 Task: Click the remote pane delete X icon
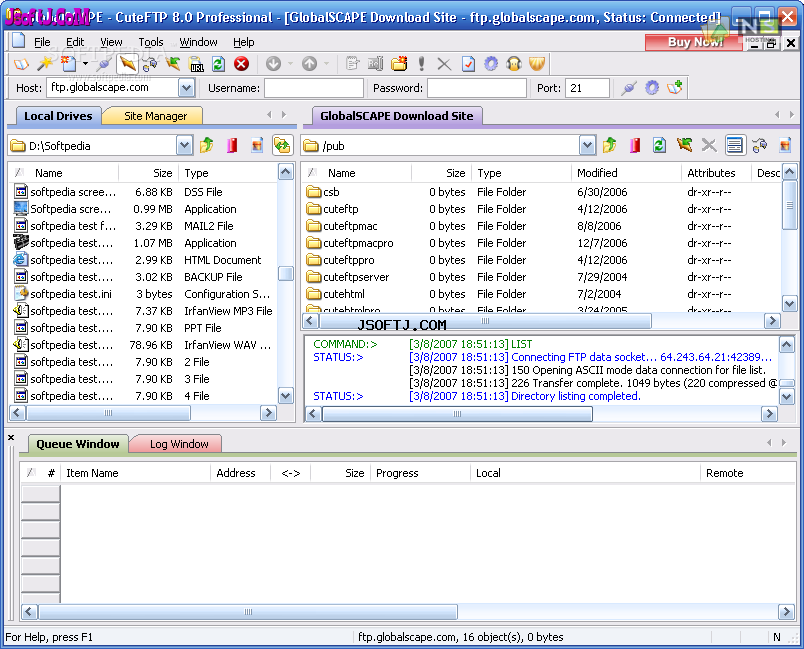[x=709, y=146]
